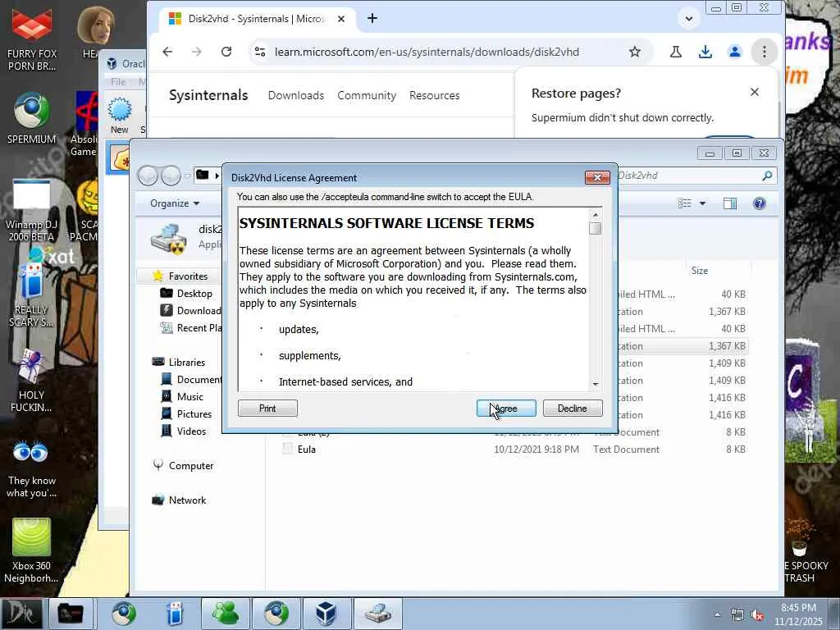Open the They know what you' desktop icon
Viewport: 840px width, 630px height.
pos(31,468)
